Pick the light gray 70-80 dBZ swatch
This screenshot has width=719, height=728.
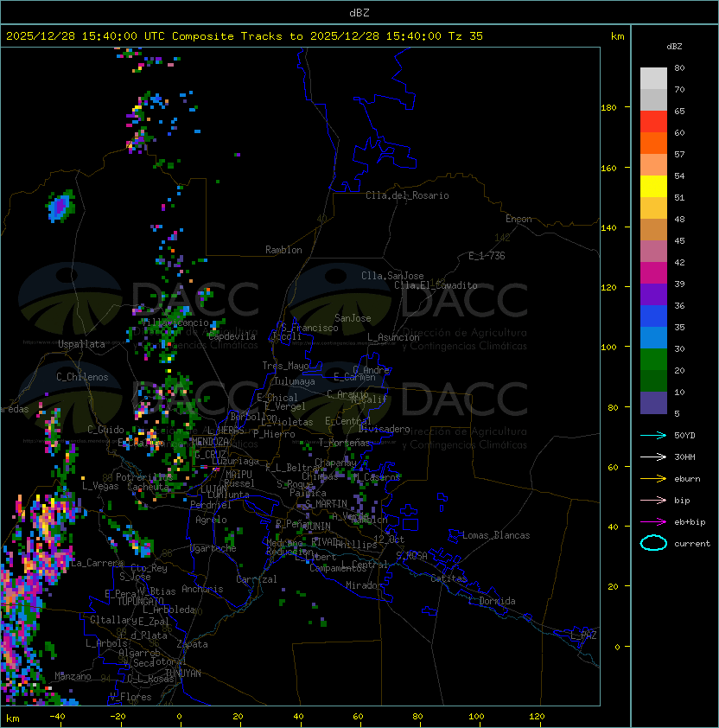(x=653, y=78)
